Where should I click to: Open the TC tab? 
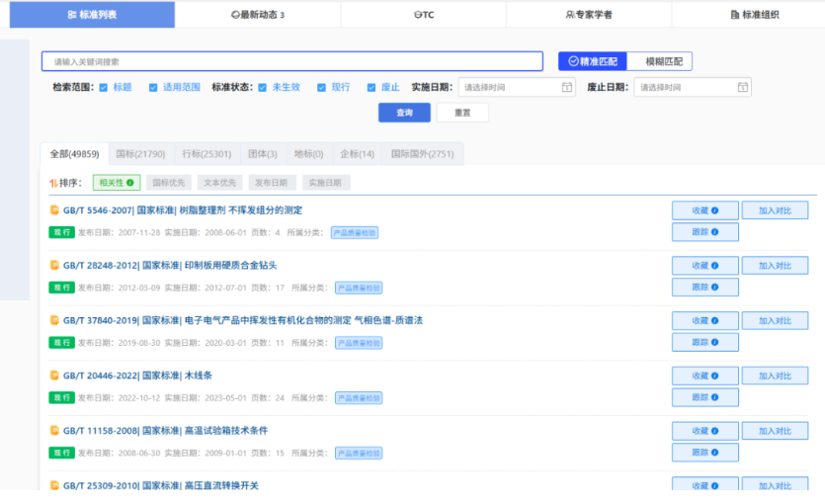click(x=424, y=15)
